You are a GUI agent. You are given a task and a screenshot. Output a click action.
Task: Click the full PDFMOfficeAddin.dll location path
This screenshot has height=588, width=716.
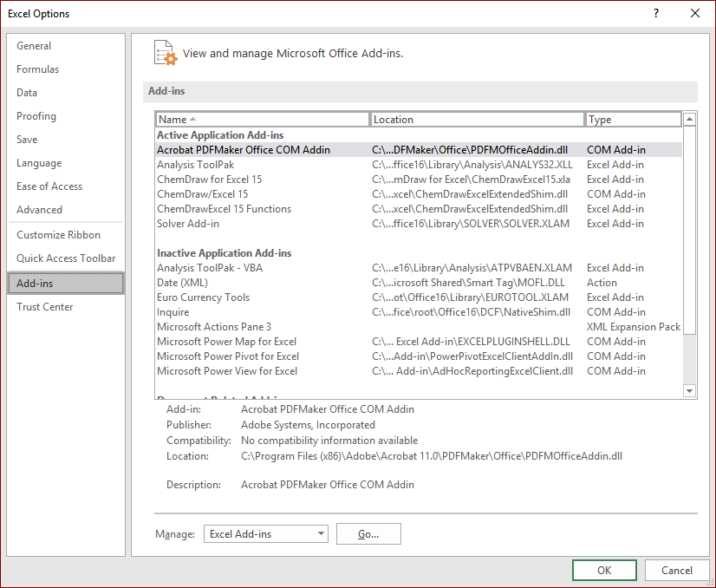pyautogui.click(x=432, y=456)
